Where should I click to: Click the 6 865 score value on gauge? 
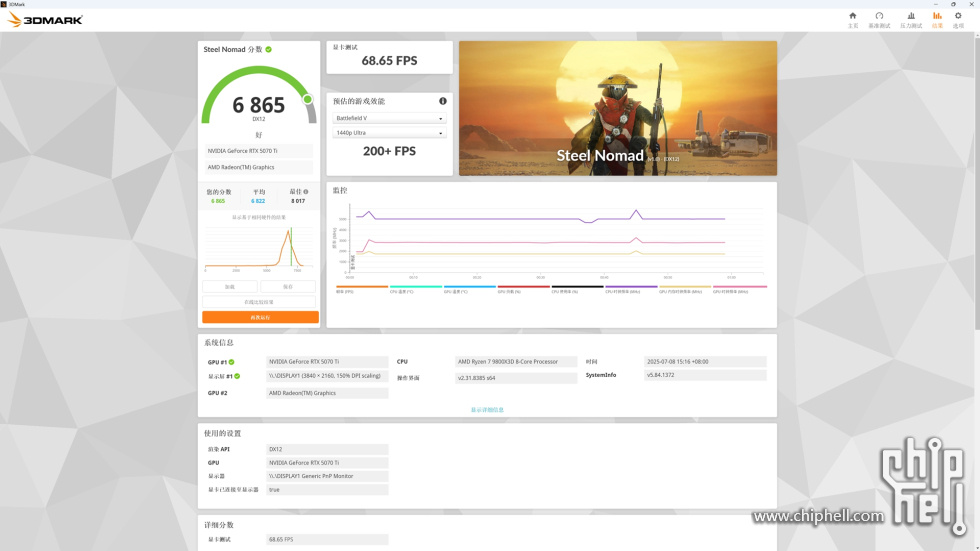coord(259,105)
